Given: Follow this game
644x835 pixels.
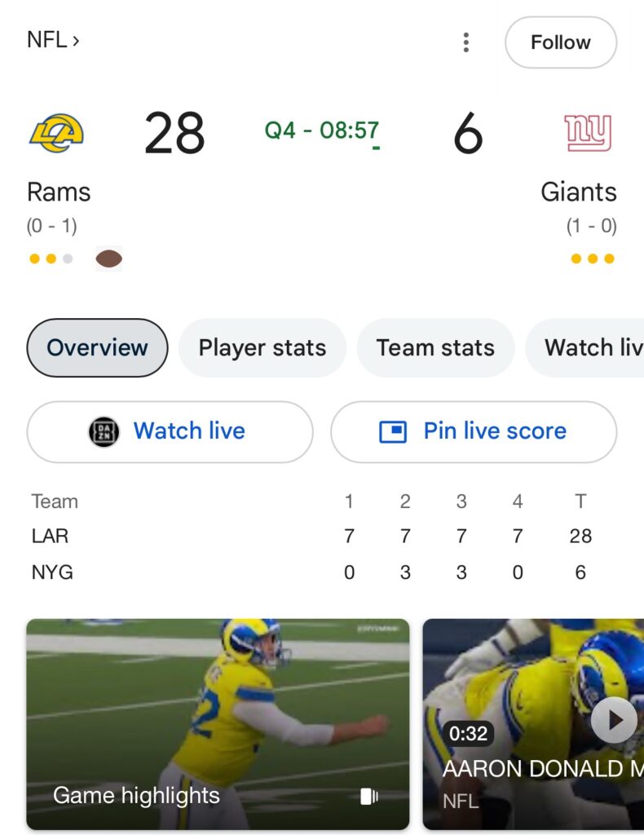Looking at the screenshot, I should (x=560, y=42).
